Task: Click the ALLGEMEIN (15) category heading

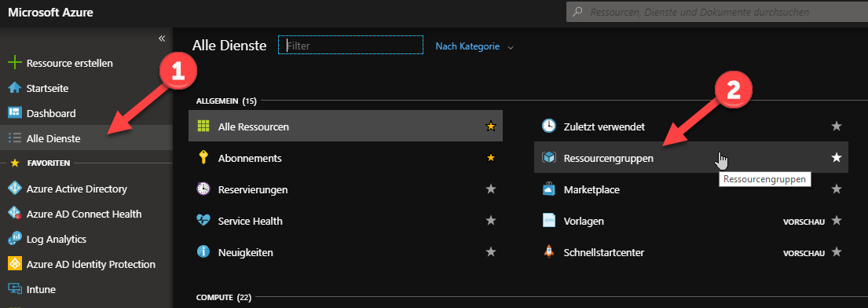Action: click(226, 101)
